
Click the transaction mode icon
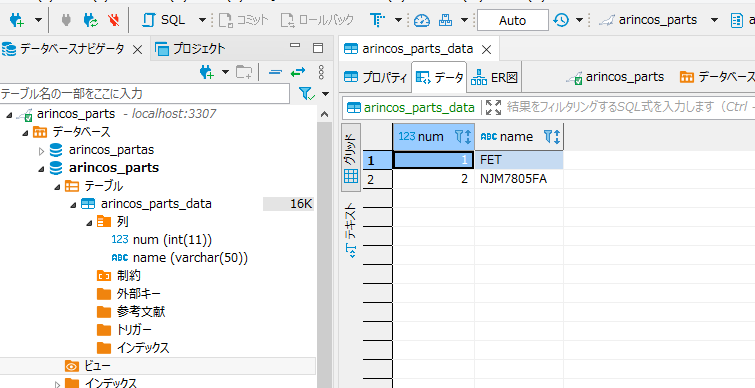(378, 20)
